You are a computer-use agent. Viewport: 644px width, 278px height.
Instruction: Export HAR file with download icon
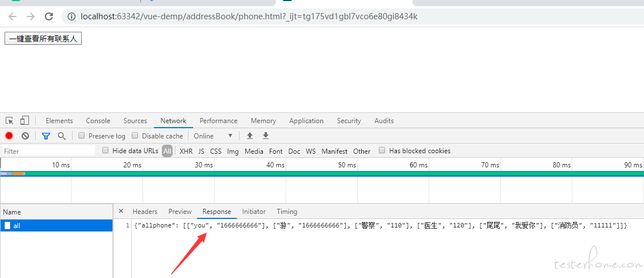(266, 136)
